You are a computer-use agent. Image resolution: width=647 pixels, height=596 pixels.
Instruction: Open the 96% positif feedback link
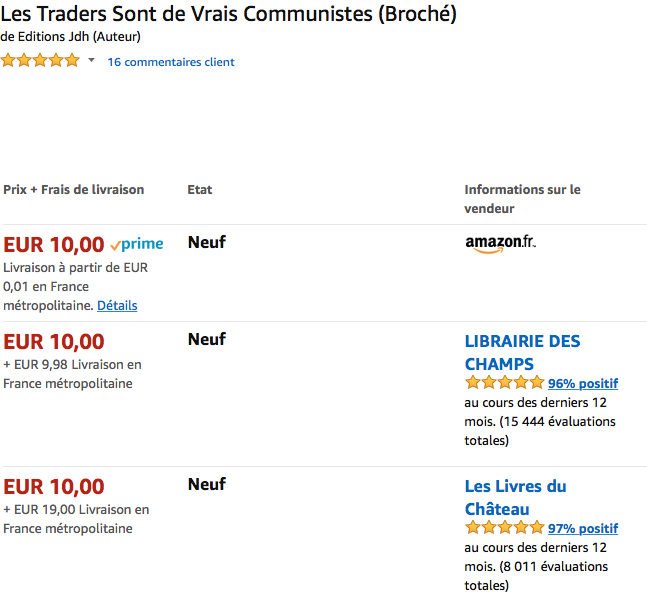pyautogui.click(x=583, y=383)
